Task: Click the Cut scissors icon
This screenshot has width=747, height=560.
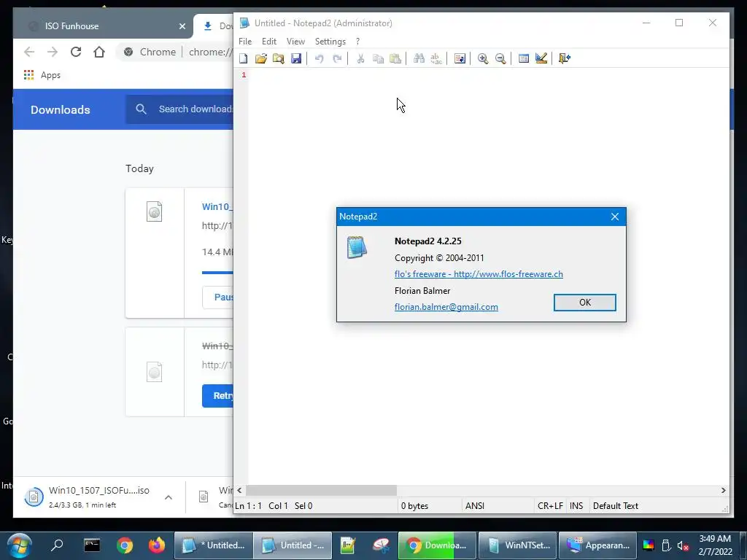Action: click(x=360, y=58)
